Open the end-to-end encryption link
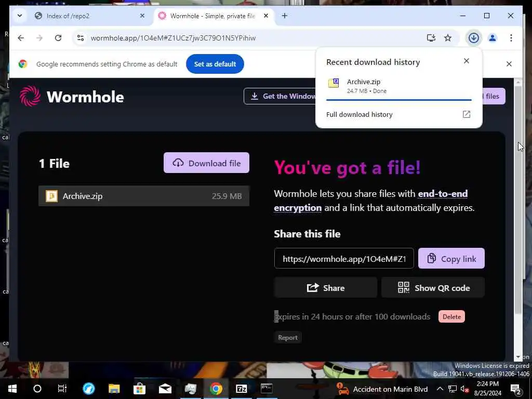532x399 pixels. pos(371,201)
